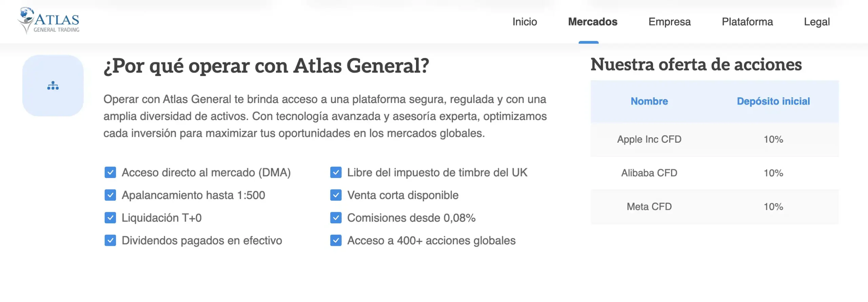
Task: Disable the Venta corta disponible checkbox
Action: [335, 195]
